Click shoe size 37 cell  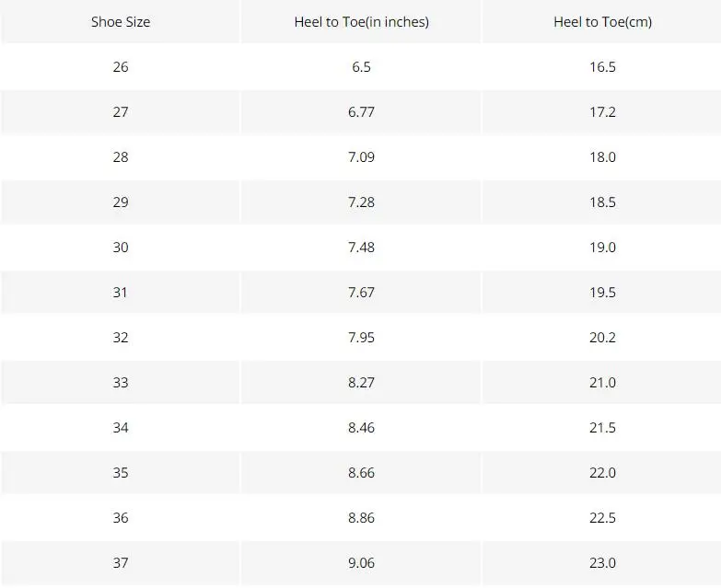point(121,562)
